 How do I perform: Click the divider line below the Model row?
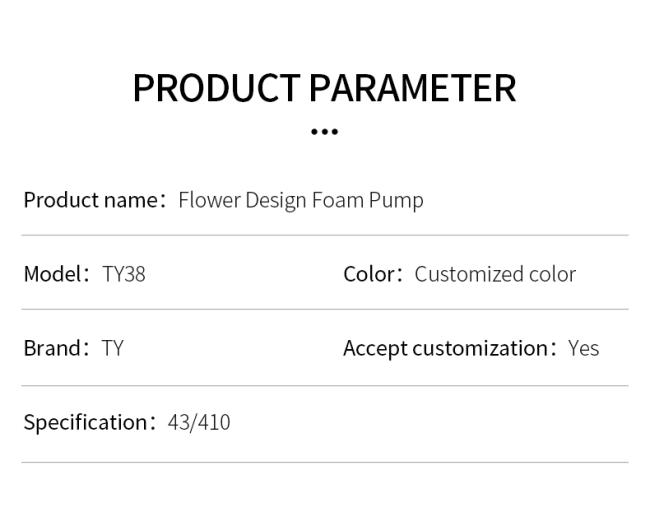[325, 309]
